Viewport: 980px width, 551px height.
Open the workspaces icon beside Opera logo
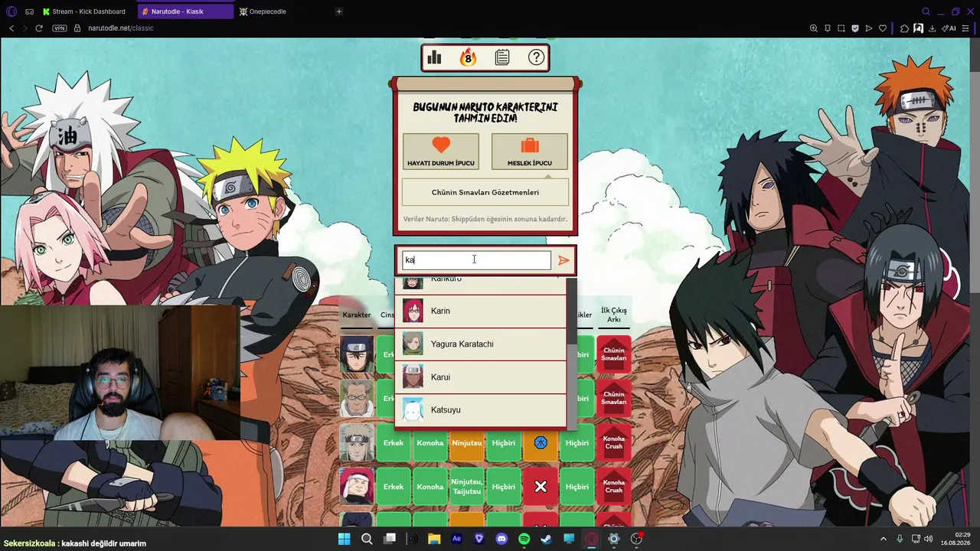click(29, 11)
